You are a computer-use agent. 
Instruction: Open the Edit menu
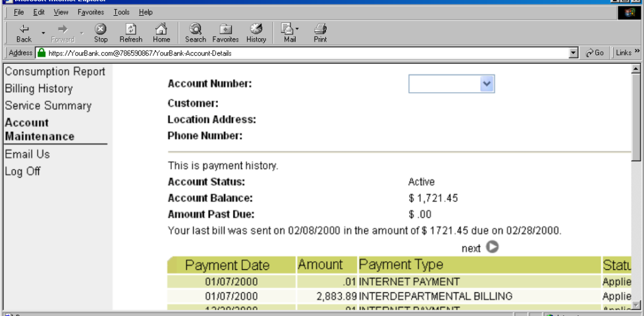[x=39, y=13]
